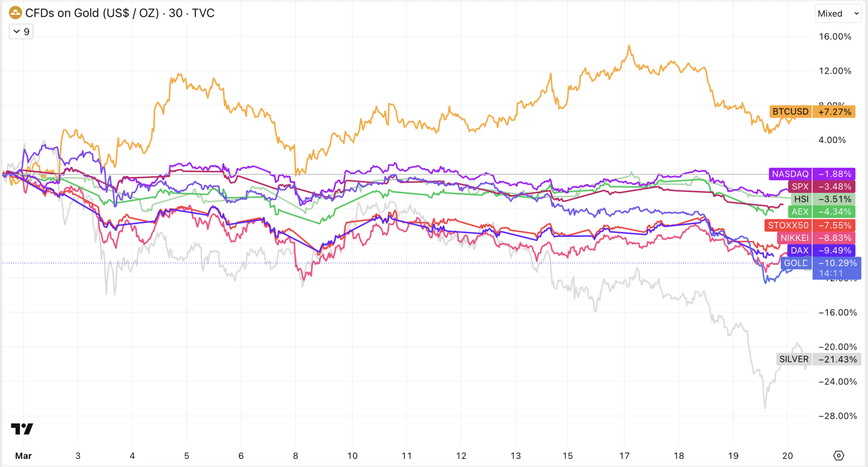The height and width of the screenshot is (467, 868).
Task: Click the HSI series label
Action: click(x=801, y=199)
